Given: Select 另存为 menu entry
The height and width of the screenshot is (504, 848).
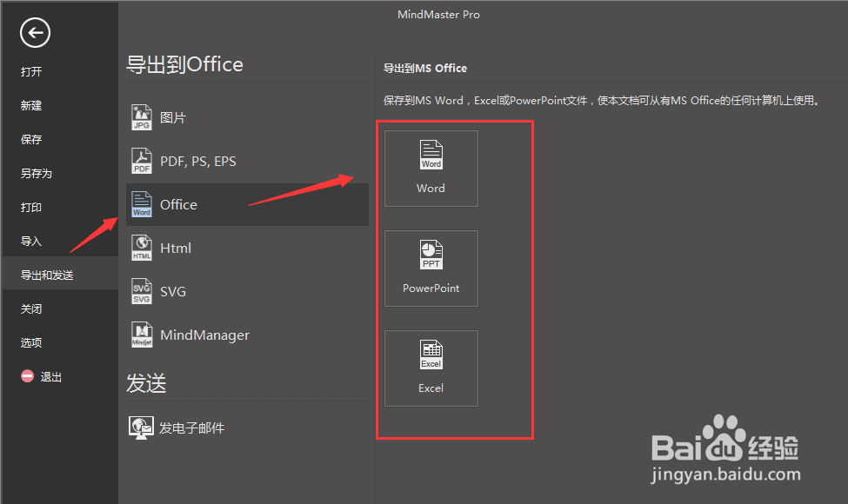Looking at the screenshot, I should tap(37, 174).
